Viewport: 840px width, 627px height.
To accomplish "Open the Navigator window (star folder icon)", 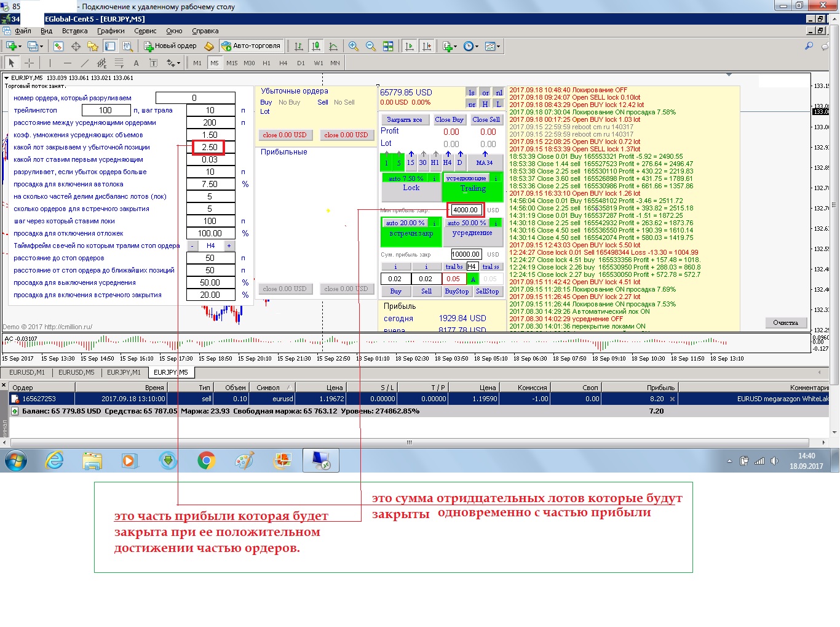I will [93, 46].
